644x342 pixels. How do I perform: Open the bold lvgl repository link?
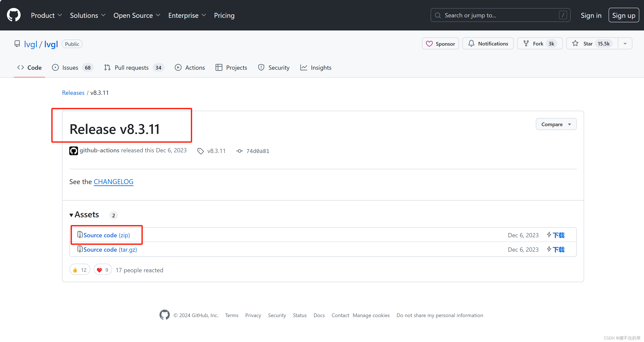51,44
